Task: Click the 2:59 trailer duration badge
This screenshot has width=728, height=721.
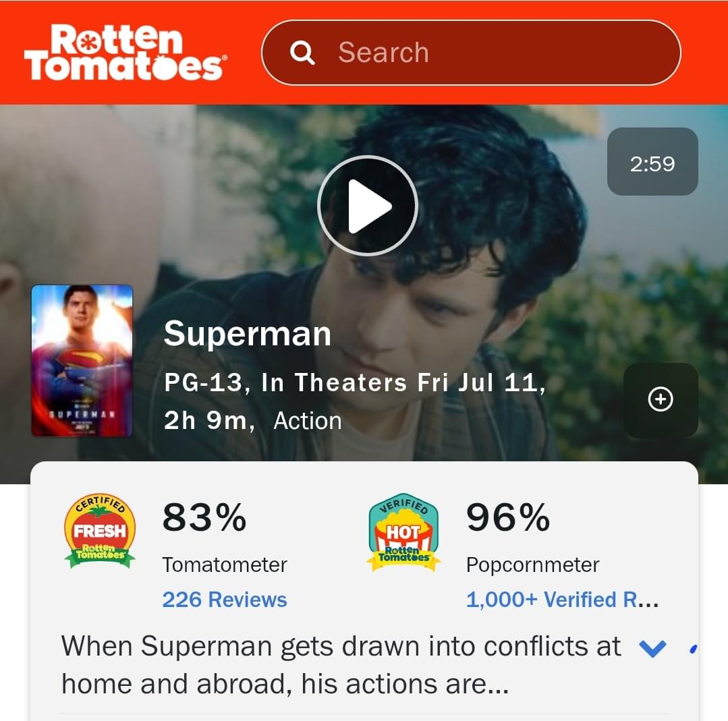Action: (652, 162)
